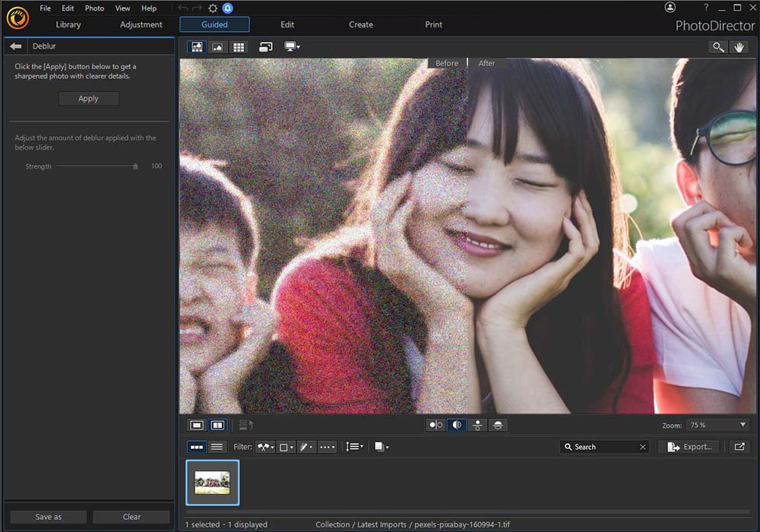
Task: Select the zoom magnifier tool
Action: (x=718, y=46)
